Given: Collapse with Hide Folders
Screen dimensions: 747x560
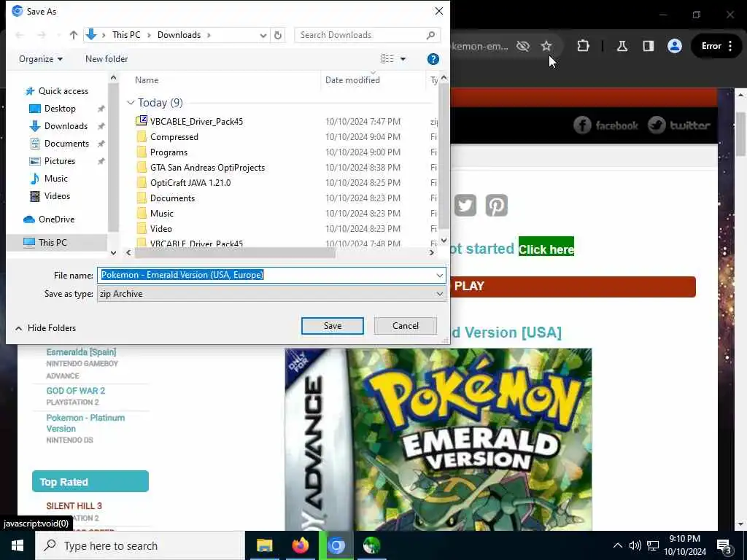Looking at the screenshot, I should click(45, 328).
